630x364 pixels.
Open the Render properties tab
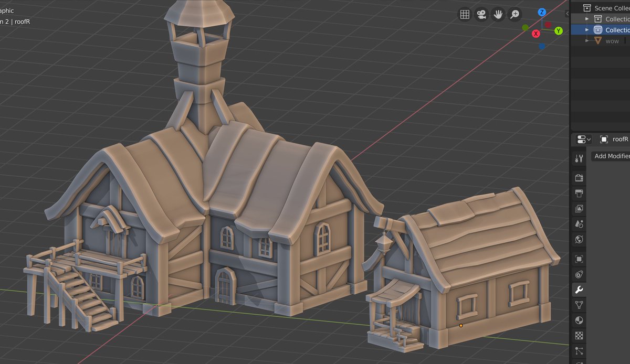(x=579, y=178)
